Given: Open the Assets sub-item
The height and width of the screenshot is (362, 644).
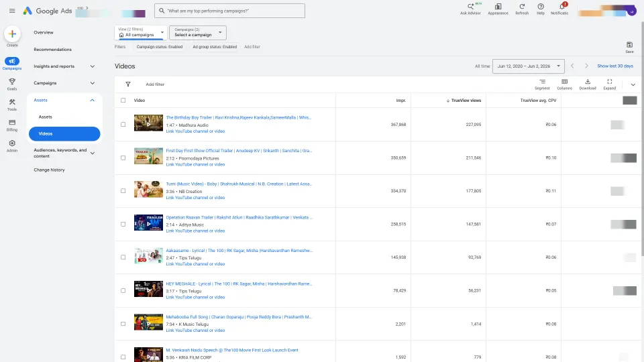Looking at the screenshot, I should 45,117.
